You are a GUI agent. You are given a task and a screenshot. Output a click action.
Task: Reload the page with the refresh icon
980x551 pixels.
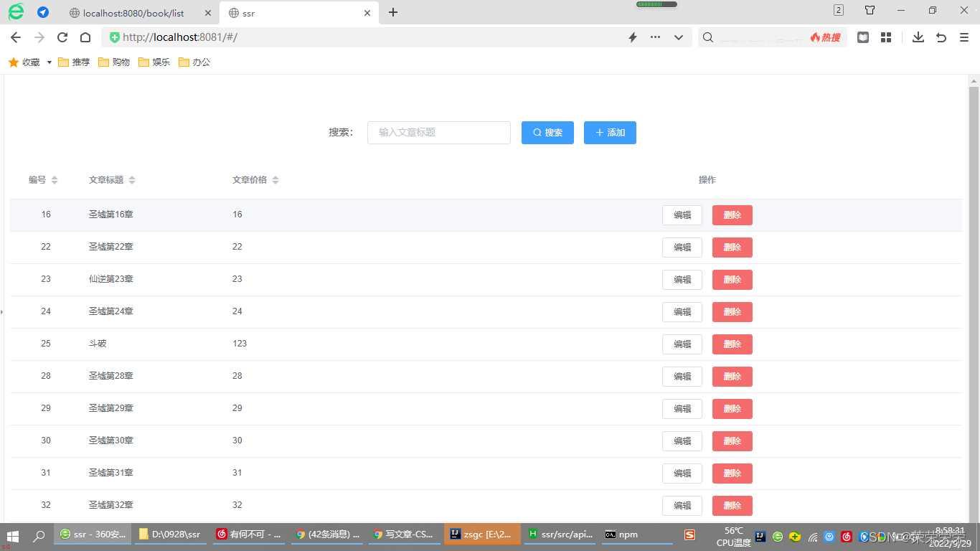click(62, 37)
